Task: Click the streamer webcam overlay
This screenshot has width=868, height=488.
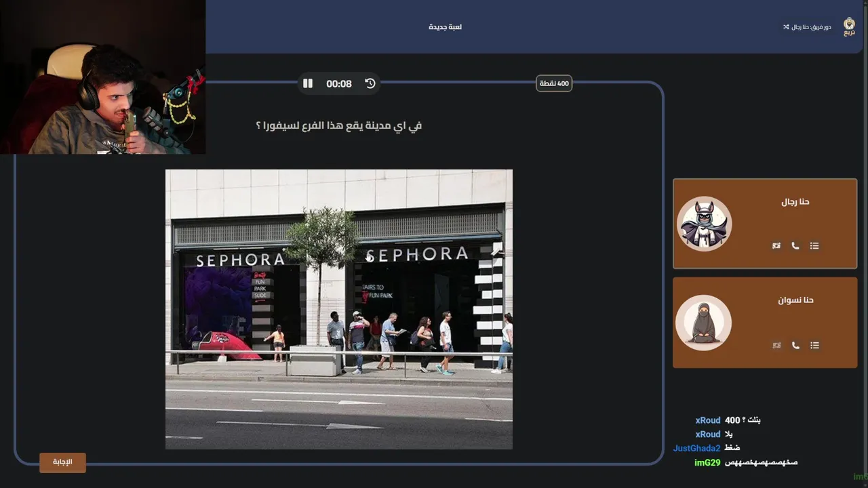Action: click(102, 77)
